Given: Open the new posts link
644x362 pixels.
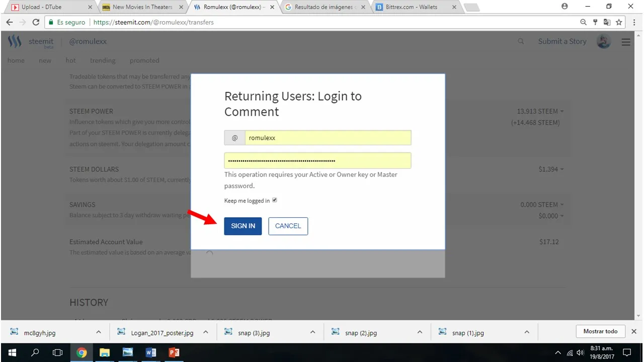Looking at the screenshot, I should pyautogui.click(x=45, y=60).
